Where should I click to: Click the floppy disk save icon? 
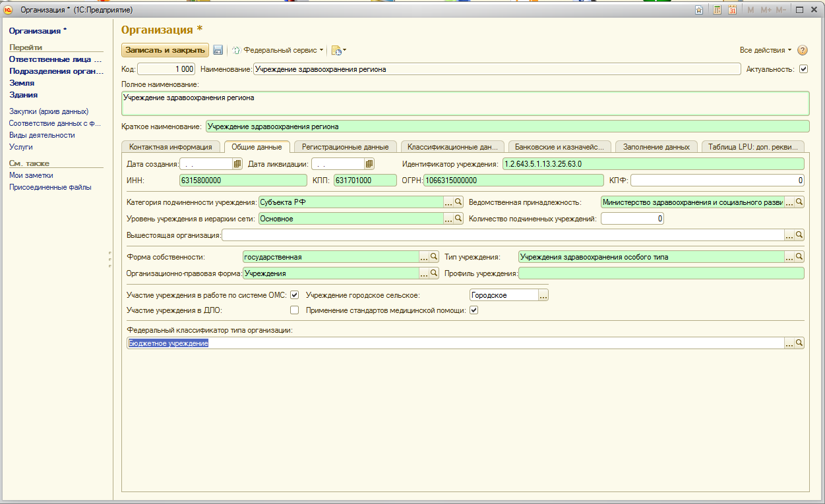click(x=218, y=50)
